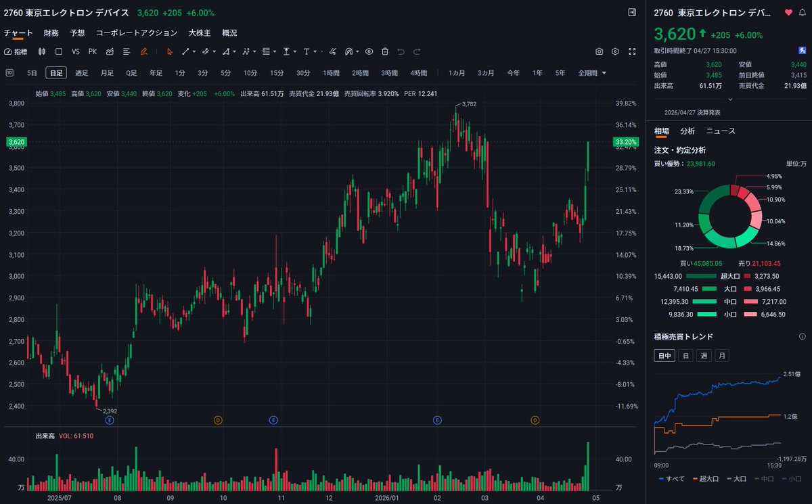
Task: Select the angle shape drawing tool
Action: click(x=225, y=51)
